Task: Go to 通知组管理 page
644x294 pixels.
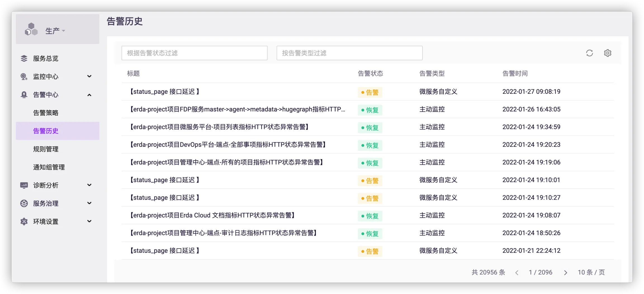Action: (x=49, y=167)
